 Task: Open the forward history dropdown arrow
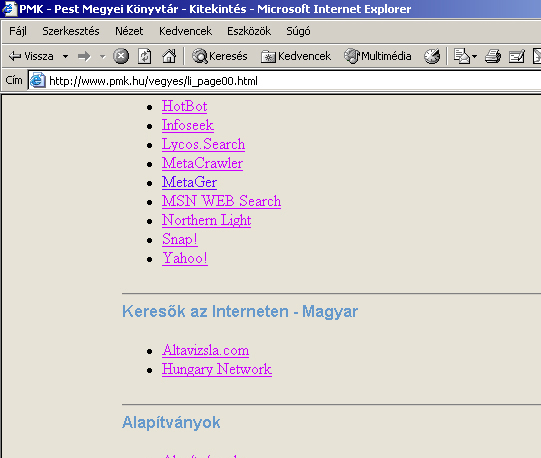click(102, 56)
